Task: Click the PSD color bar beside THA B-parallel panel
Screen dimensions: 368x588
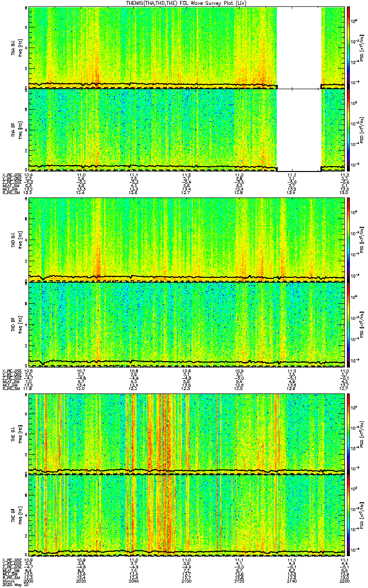Action: click(x=349, y=130)
